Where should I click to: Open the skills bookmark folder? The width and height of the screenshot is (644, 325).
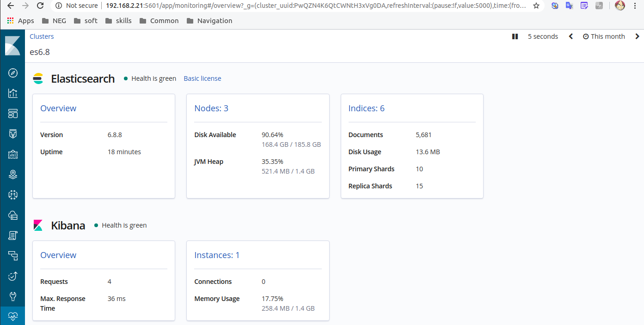tap(118, 21)
